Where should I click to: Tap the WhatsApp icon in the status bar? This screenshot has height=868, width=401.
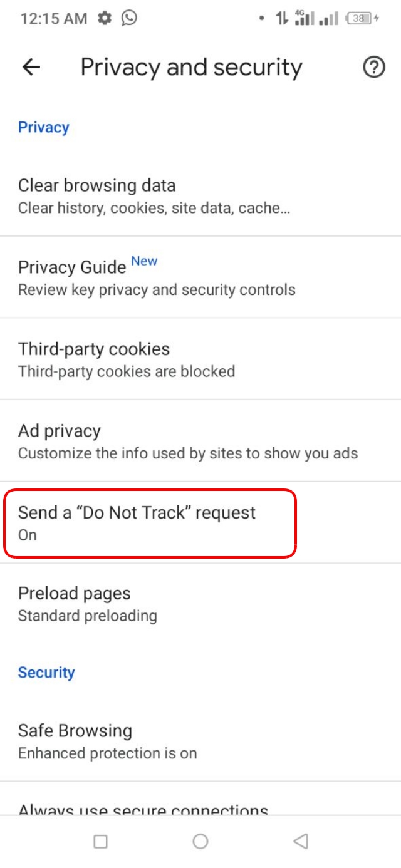tap(130, 18)
